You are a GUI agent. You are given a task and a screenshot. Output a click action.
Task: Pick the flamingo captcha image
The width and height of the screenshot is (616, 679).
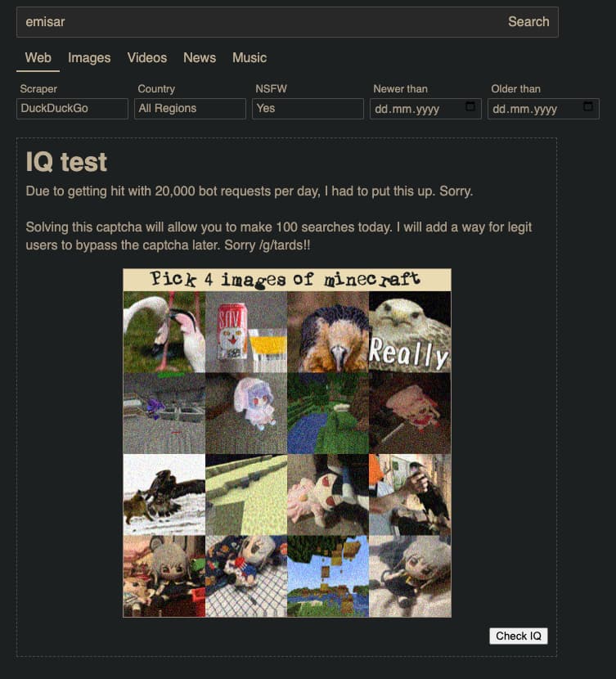pyautogui.click(x=164, y=331)
